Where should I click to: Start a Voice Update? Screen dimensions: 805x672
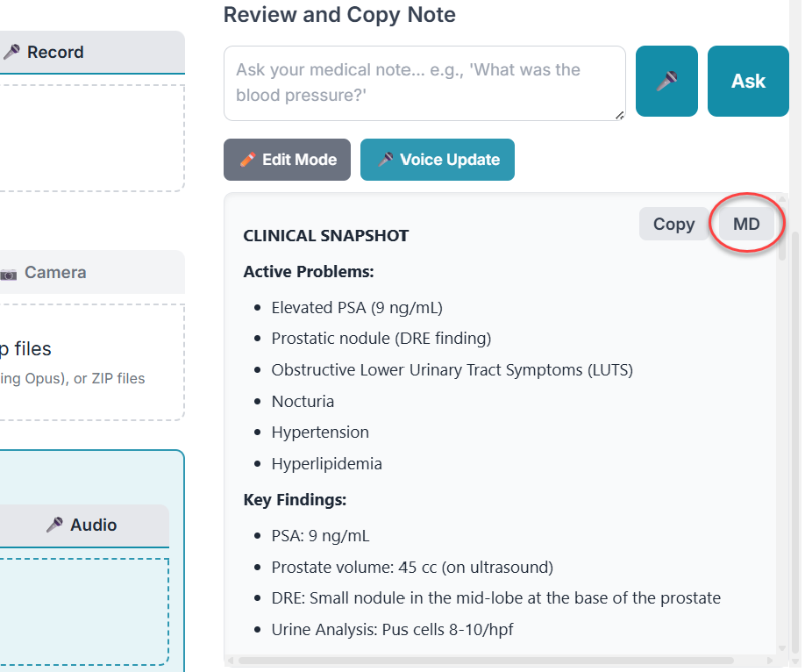(x=437, y=160)
